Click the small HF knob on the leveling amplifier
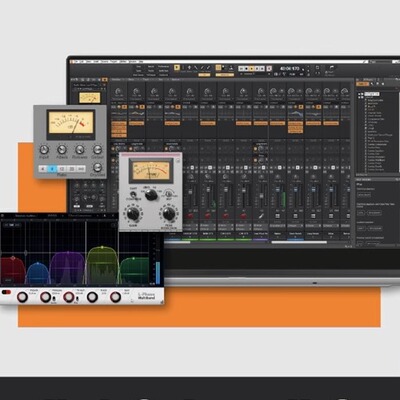 pos(169,194)
